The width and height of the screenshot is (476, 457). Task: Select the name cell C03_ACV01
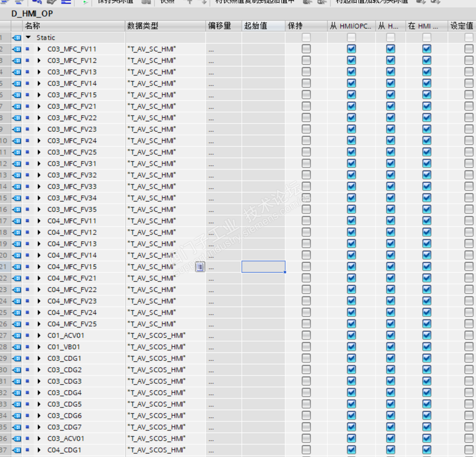(x=66, y=439)
